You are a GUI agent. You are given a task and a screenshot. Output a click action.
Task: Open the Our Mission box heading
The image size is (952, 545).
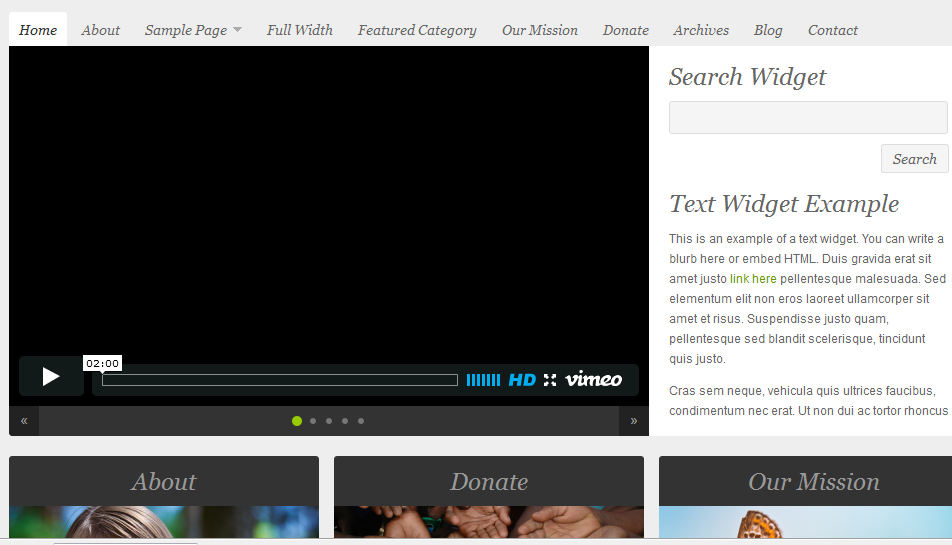tap(814, 482)
